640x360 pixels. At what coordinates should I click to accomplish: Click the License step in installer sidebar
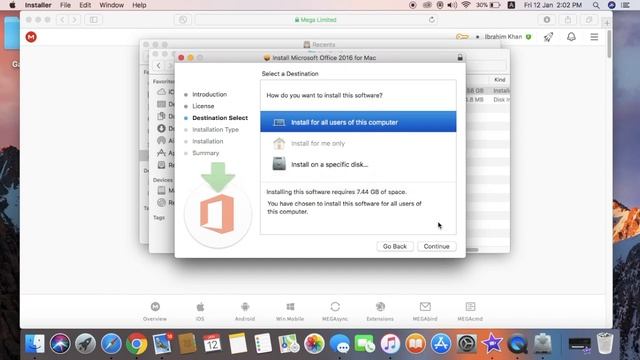click(203, 106)
